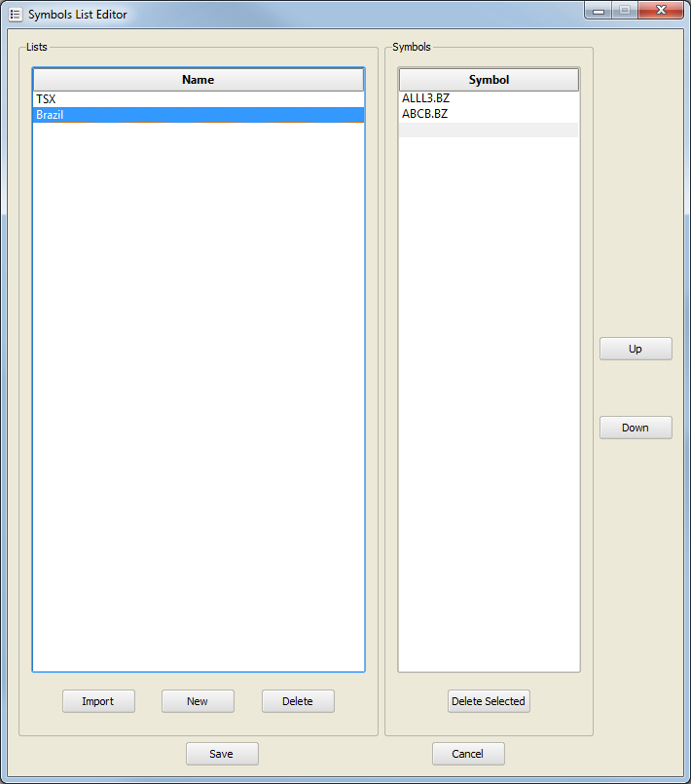The image size is (691, 784).
Task: Select the Brazil list row
Action: (198, 115)
